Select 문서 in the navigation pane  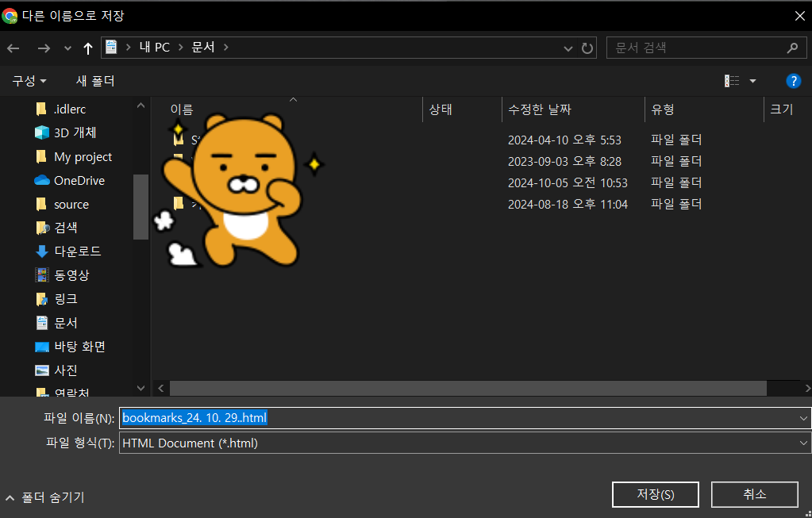coord(66,323)
